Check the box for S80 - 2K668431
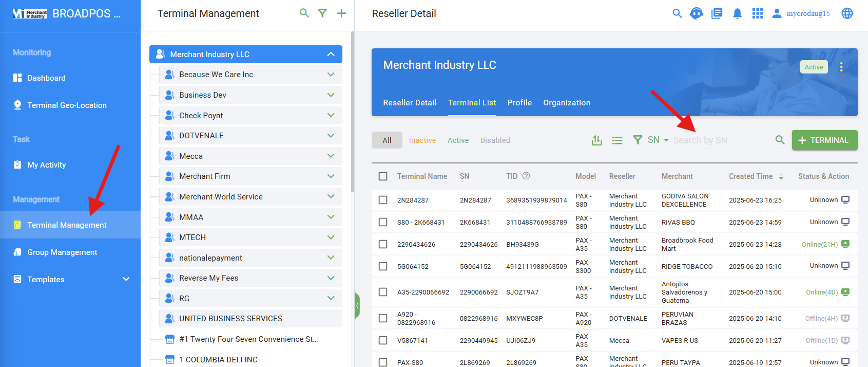The height and width of the screenshot is (367, 868). (383, 222)
